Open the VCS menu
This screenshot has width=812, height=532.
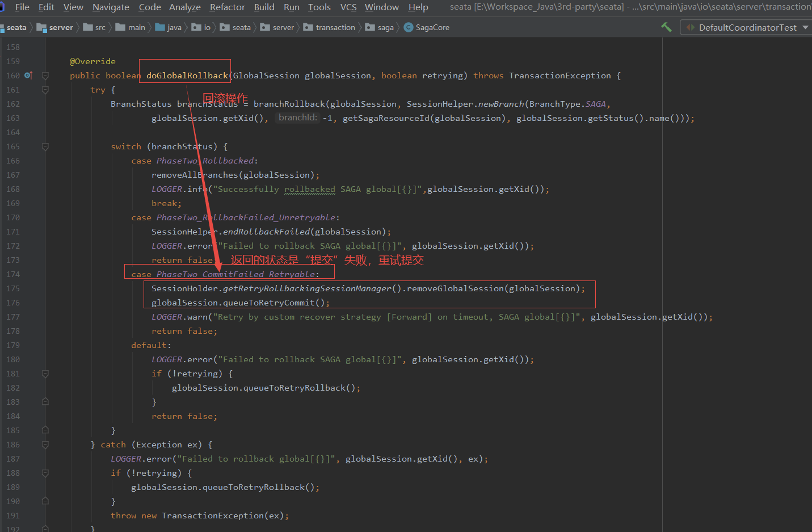[x=348, y=7]
